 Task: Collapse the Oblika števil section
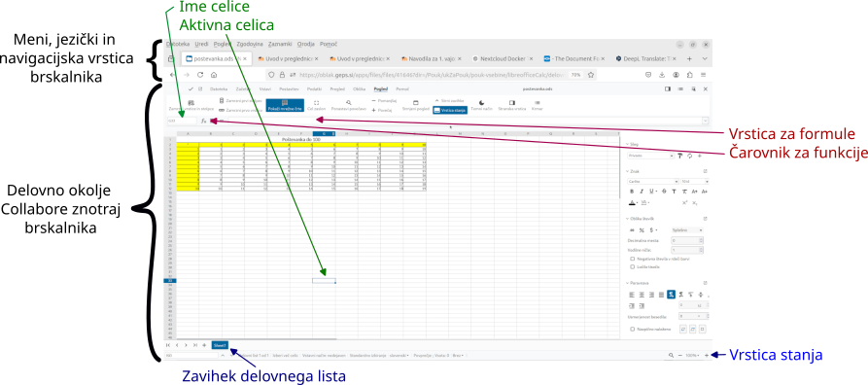tap(627, 219)
